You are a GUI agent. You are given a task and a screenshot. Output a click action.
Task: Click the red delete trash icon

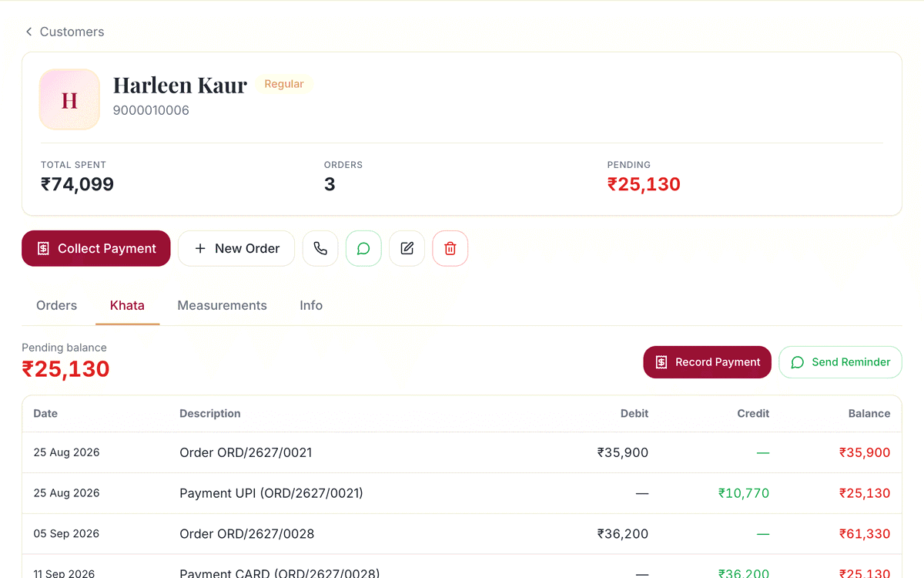pyautogui.click(x=450, y=249)
